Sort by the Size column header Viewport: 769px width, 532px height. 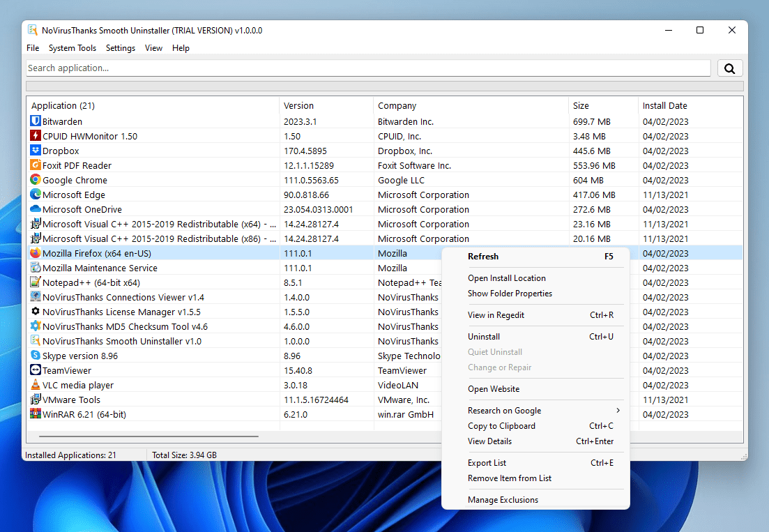(604, 105)
